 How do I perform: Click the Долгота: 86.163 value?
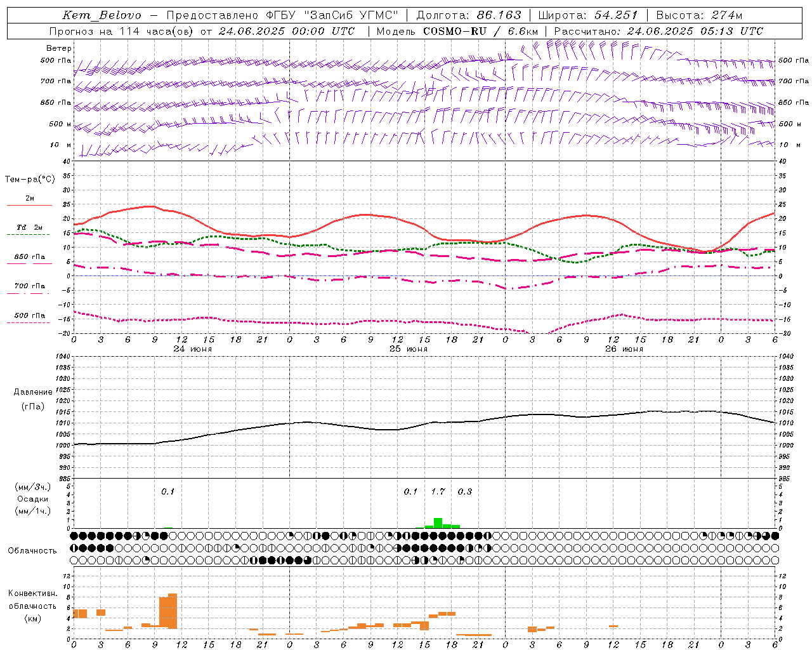pos(469,15)
